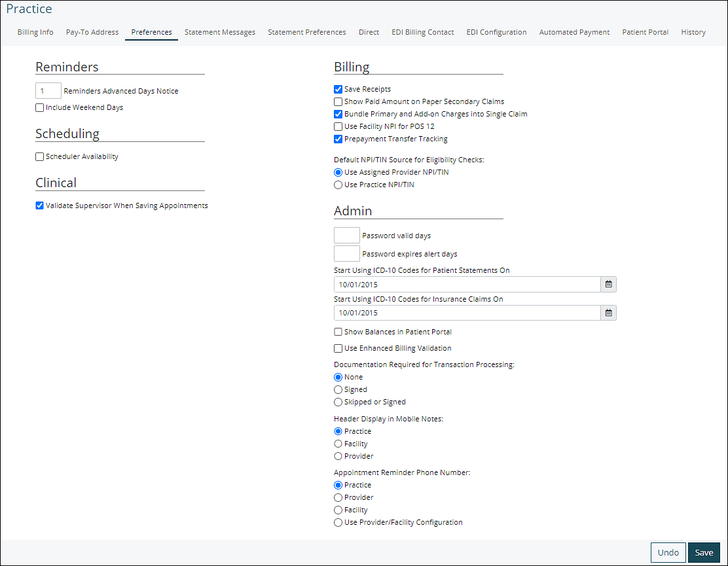Image resolution: width=728 pixels, height=566 pixels.
Task: Toggle Bundle Primary and Add-on Charges checkbox
Action: [x=338, y=114]
